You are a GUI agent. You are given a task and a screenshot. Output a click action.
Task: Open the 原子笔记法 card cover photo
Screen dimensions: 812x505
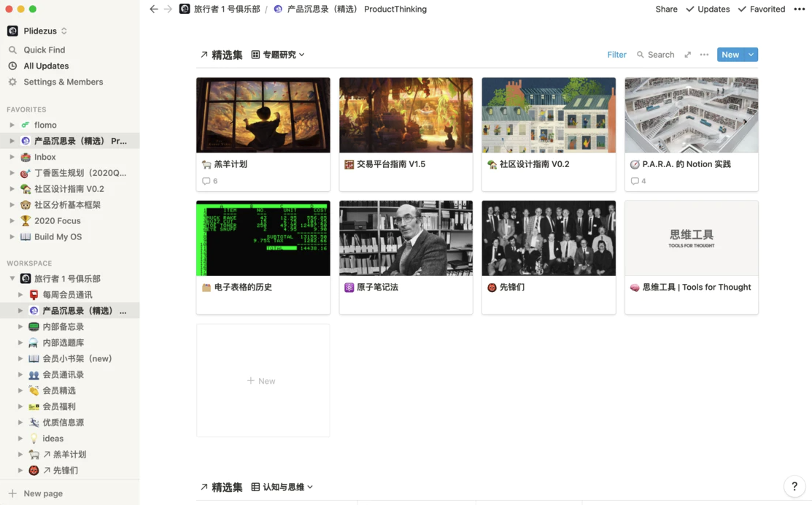coord(406,238)
